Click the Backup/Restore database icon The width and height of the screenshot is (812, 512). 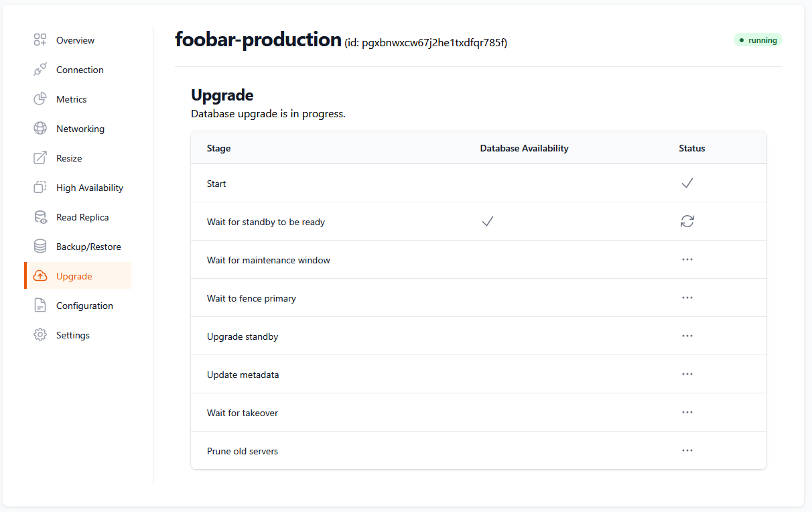(40, 246)
